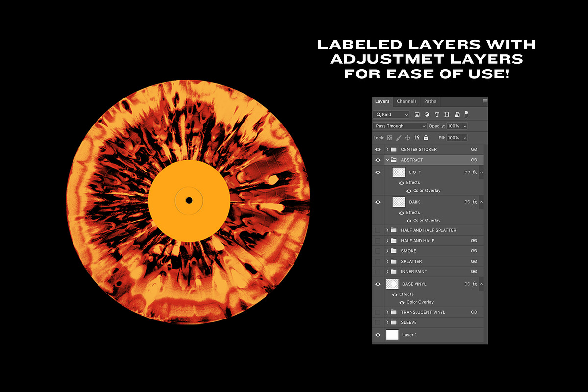Select the DARK layer thumbnail
Viewport: 588px width, 392px height.
[399, 202]
